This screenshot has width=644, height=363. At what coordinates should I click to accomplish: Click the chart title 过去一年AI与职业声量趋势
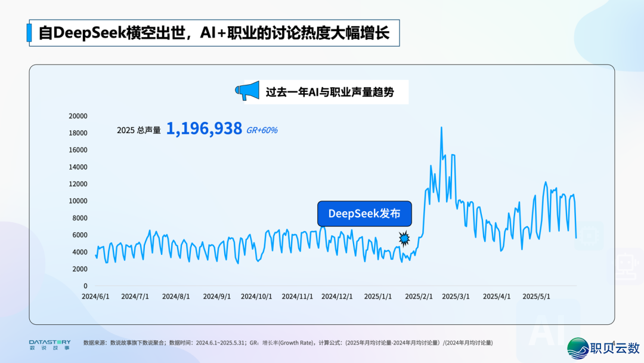pyautogui.click(x=330, y=92)
